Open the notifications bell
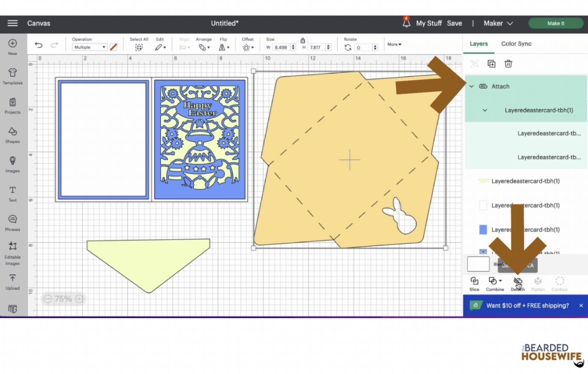This screenshot has height=374, width=588. (x=406, y=23)
